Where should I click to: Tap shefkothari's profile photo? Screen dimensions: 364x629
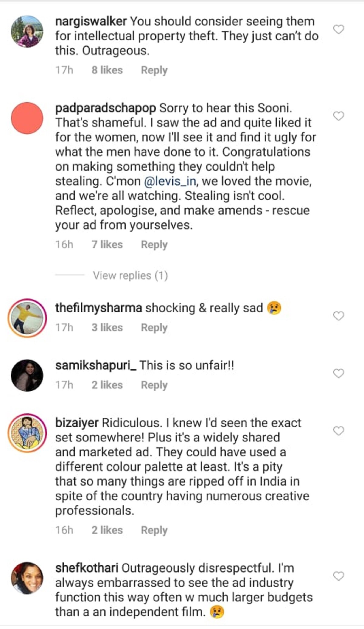(27, 578)
